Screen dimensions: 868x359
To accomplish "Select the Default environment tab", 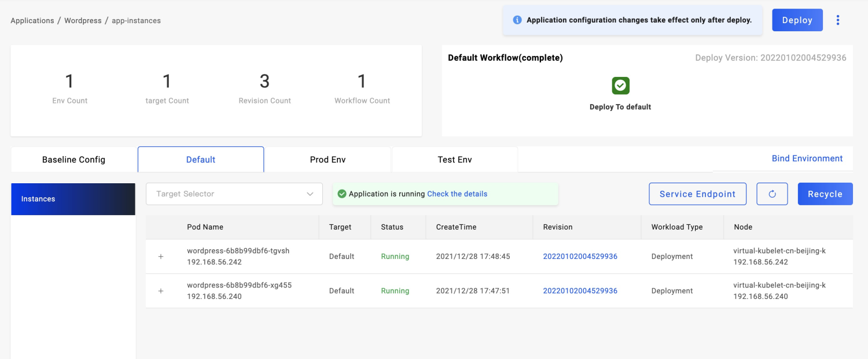I will click(201, 160).
